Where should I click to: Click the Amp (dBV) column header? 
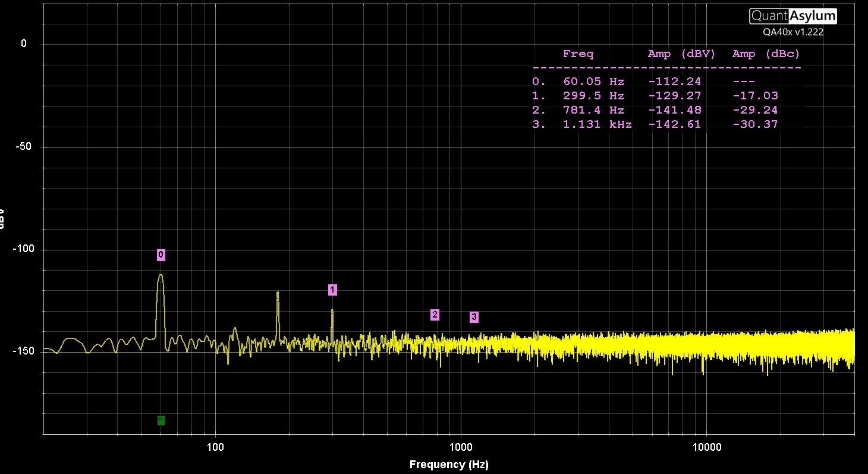[x=681, y=54]
